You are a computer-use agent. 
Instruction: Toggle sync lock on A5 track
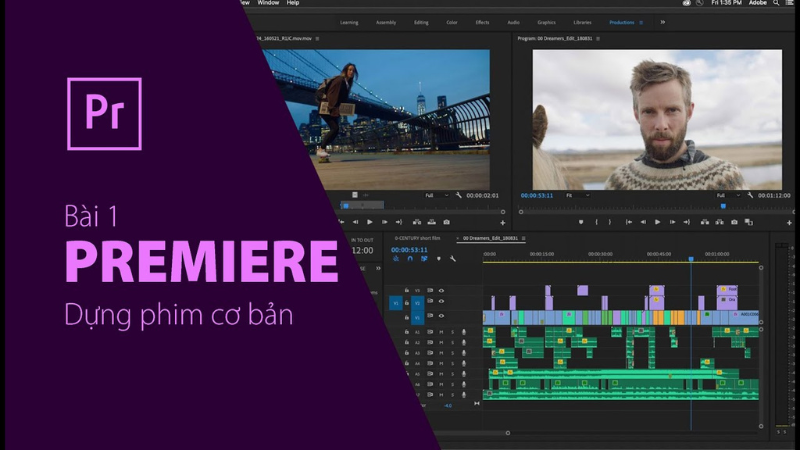tap(430, 374)
